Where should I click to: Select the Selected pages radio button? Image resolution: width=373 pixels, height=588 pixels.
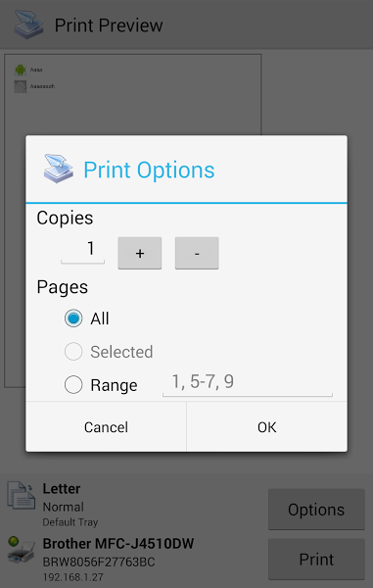pyautogui.click(x=73, y=352)
